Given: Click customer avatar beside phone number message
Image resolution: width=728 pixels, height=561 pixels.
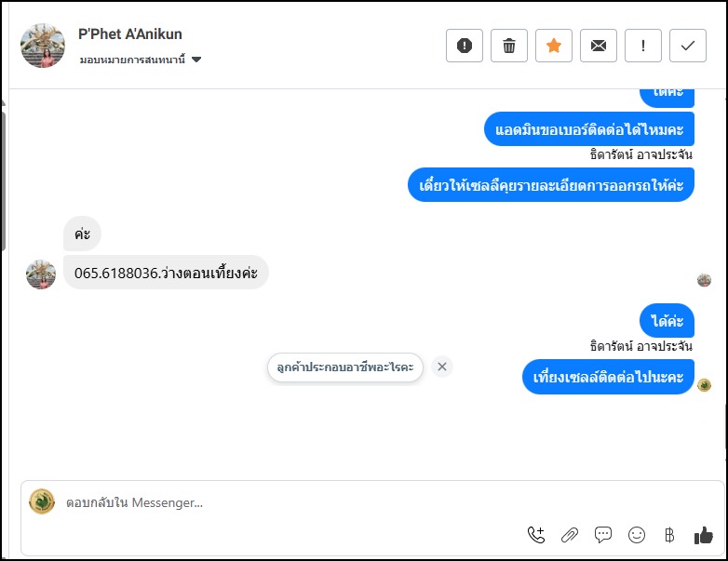Looking at the screenshot, I should [x=41, y=274].
